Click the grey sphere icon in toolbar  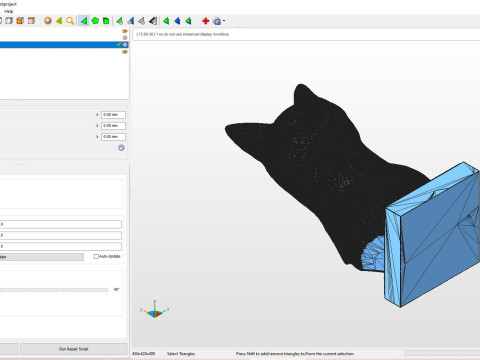point(48,21)
